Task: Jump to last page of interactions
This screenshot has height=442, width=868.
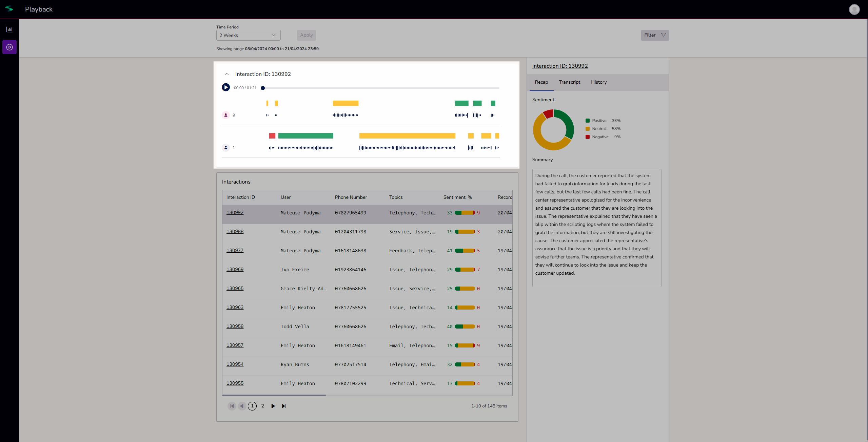Action: [x=284, y=406]
